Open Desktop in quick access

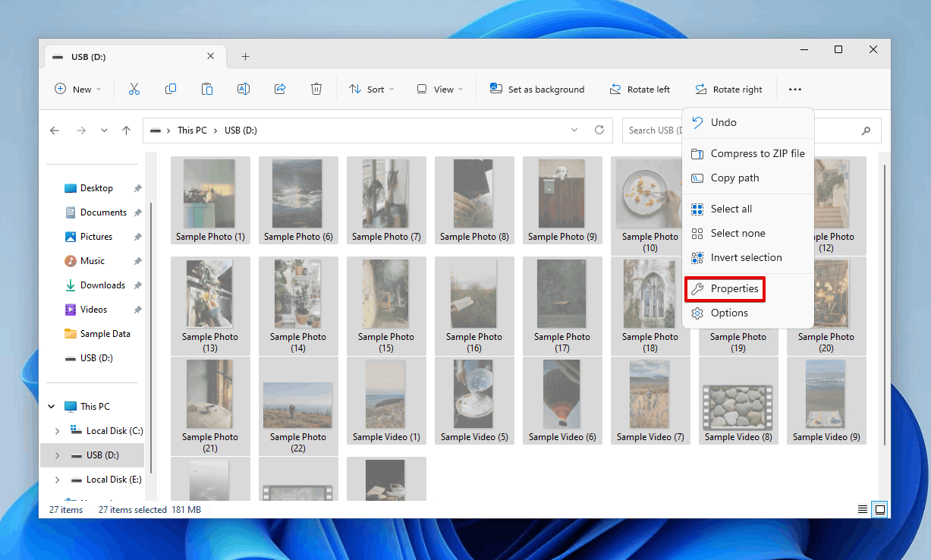(96, 188)
